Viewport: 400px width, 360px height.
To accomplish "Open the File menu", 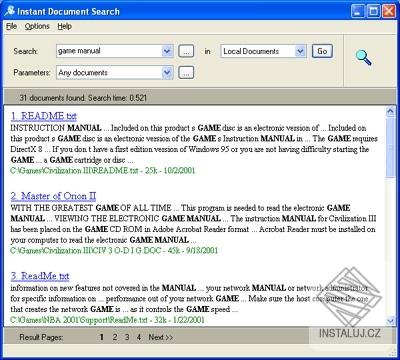I will [11, 26].
